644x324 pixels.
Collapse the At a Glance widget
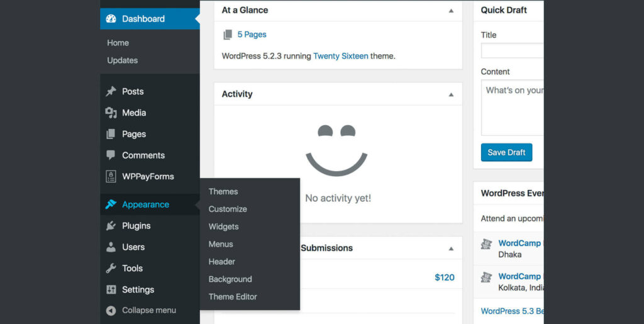451,11
